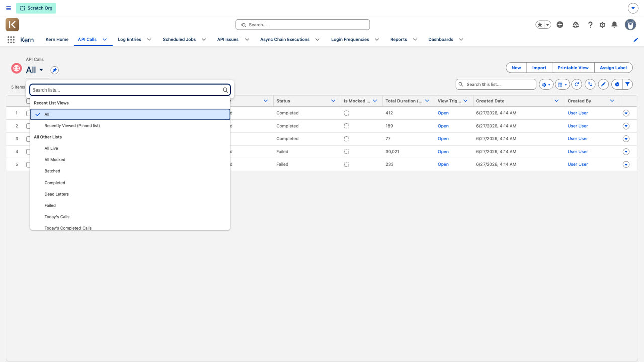644x362 pixels.
Task: Open the Created By column menu
Action: coord(612,101)
